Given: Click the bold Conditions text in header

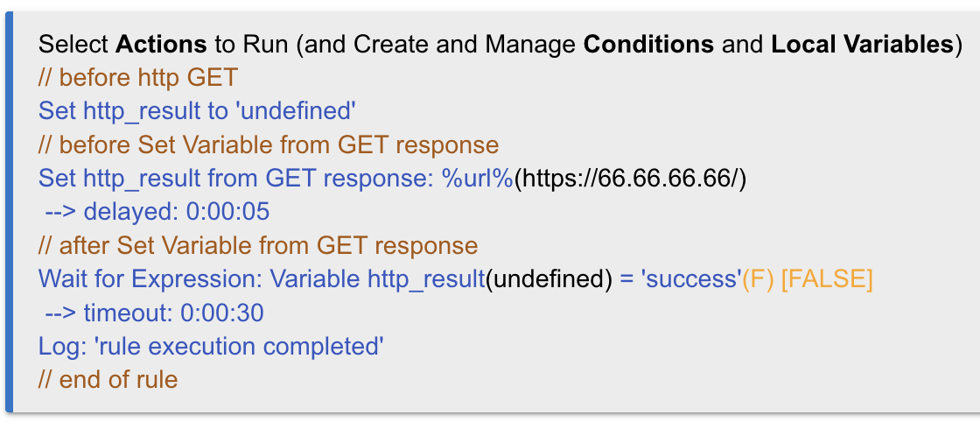Looking at the screenshot, I should point(648,45).
